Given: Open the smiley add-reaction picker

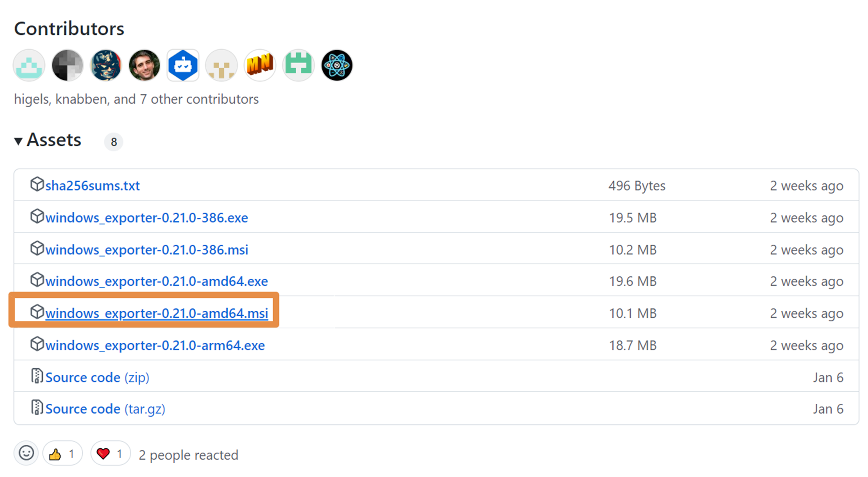Looking at the screenshot, I should pyautogui.click(x=26, y=453).
